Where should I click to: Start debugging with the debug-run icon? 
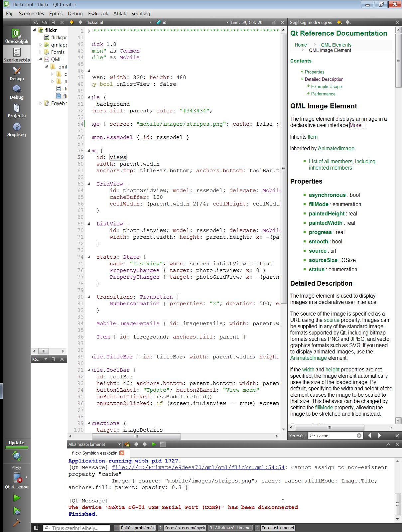pos(17,511)
